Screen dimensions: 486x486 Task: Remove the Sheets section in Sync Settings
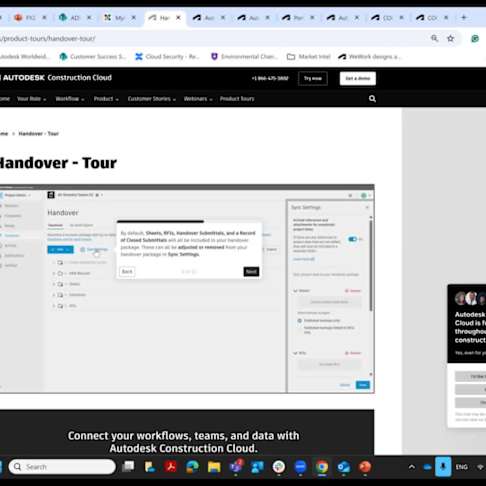tap(353, 291)
